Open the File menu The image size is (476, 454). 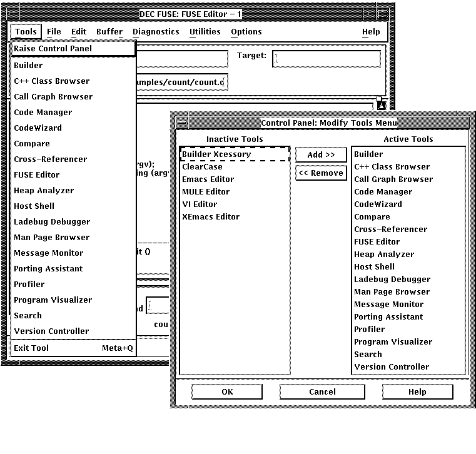point(54,32)
